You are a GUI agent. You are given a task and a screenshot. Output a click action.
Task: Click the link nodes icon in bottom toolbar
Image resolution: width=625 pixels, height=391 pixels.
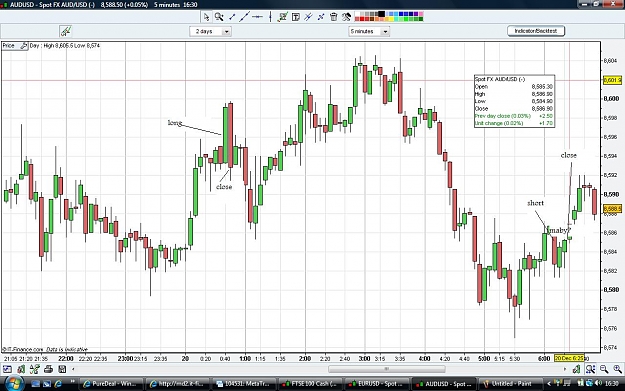pos(35,369)
